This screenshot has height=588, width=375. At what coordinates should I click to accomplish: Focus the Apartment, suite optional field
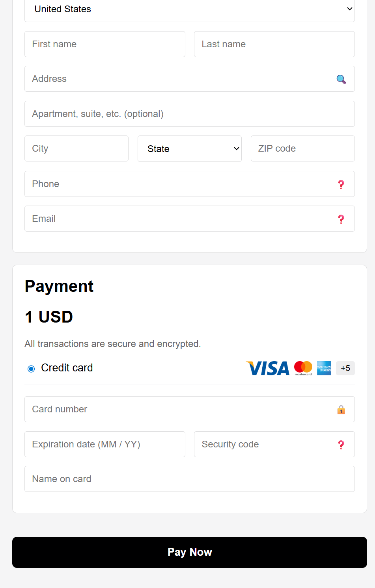tap(190, 114)
